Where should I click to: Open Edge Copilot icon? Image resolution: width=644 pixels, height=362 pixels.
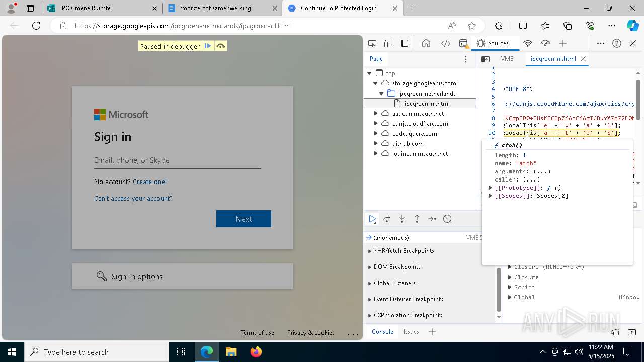632,26
